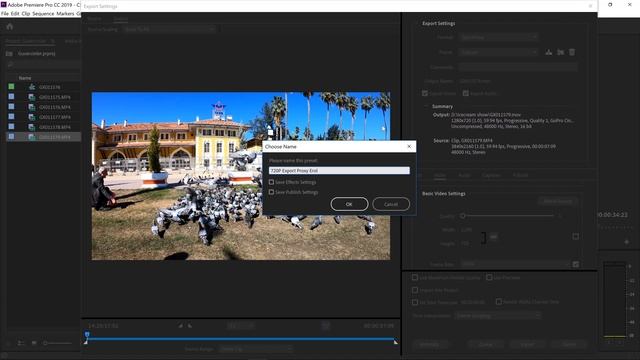Open the Sequence menu
640x360 pixels.
pos(43,13)
